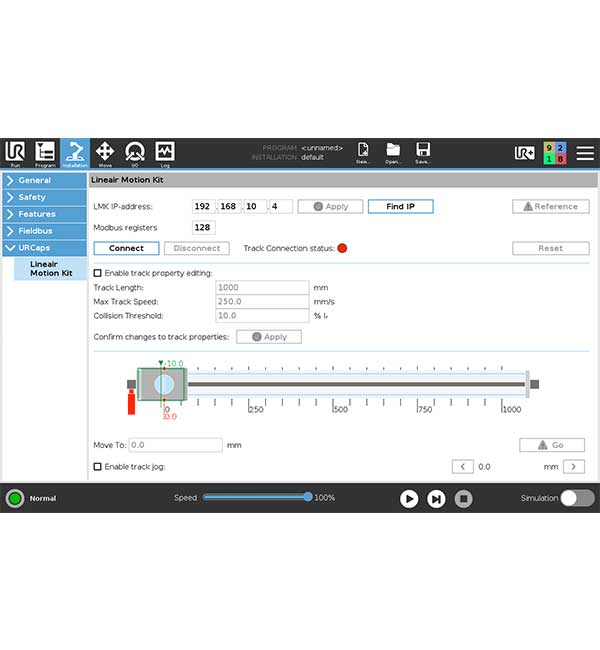
Task: Collapse the URCaps section
Action: 45,248
